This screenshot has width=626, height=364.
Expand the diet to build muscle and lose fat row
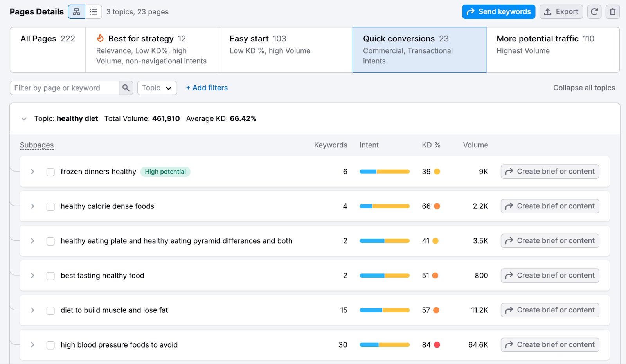[x=32, y=310]
